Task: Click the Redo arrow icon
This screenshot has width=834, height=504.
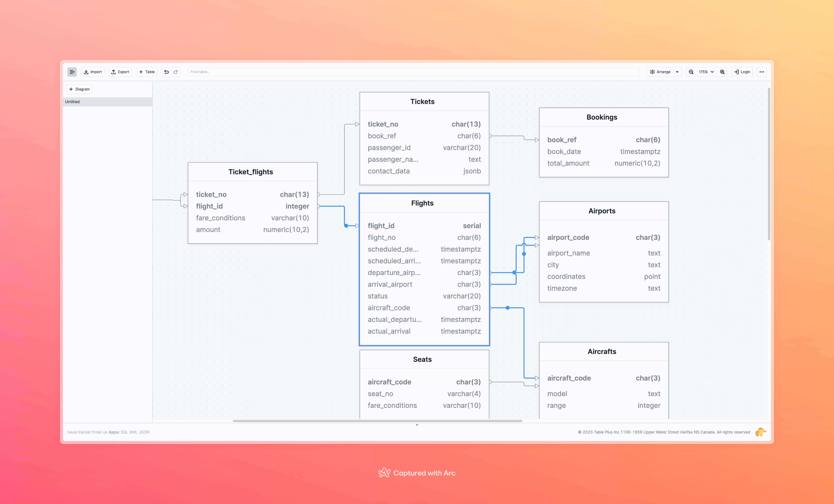Action: click(x=175, y=72)
